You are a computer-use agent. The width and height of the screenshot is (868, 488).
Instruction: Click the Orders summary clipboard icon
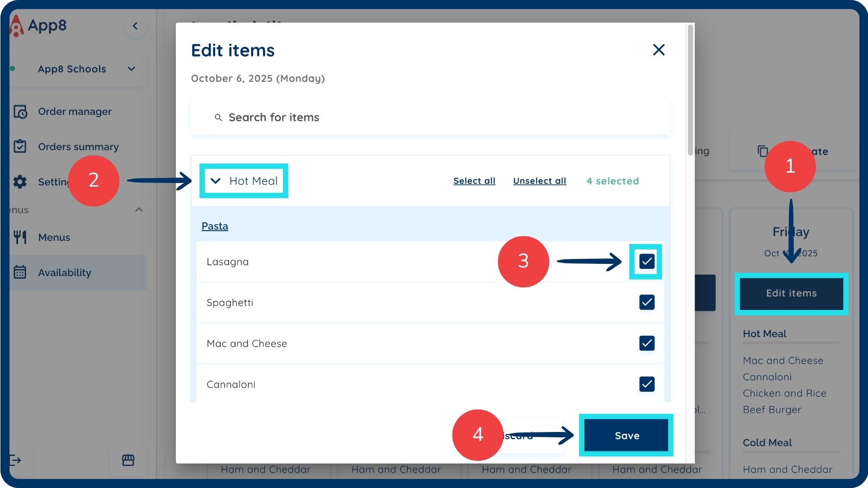[20, 146]
